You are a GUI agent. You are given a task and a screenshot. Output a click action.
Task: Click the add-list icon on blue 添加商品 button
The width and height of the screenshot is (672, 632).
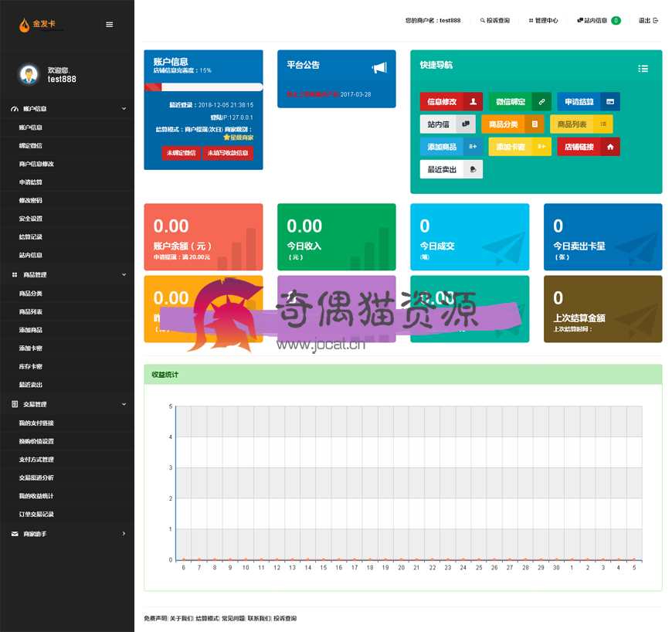coord(473,147)
